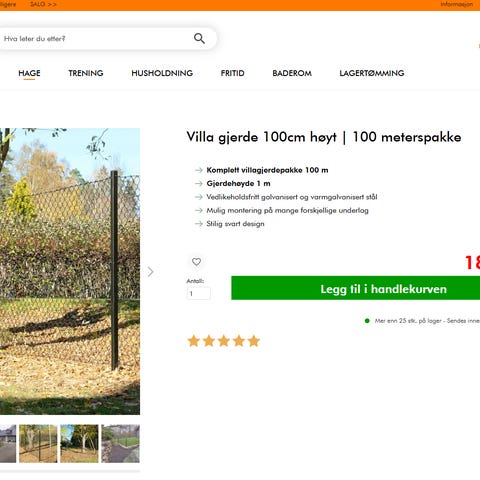The height and width of the screenshot is (480, 480).
Task: Open Informasjon link in top bar
Action: (x=456, y=4)
